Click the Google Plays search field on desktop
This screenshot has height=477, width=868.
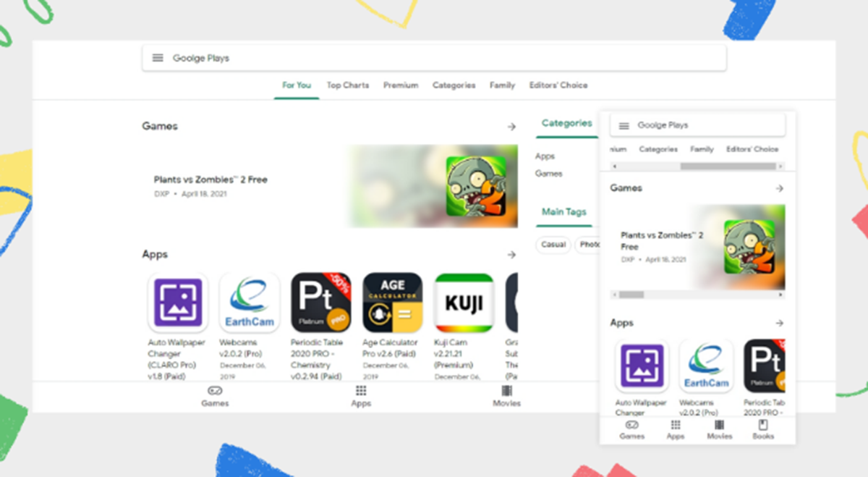point(434,58)
